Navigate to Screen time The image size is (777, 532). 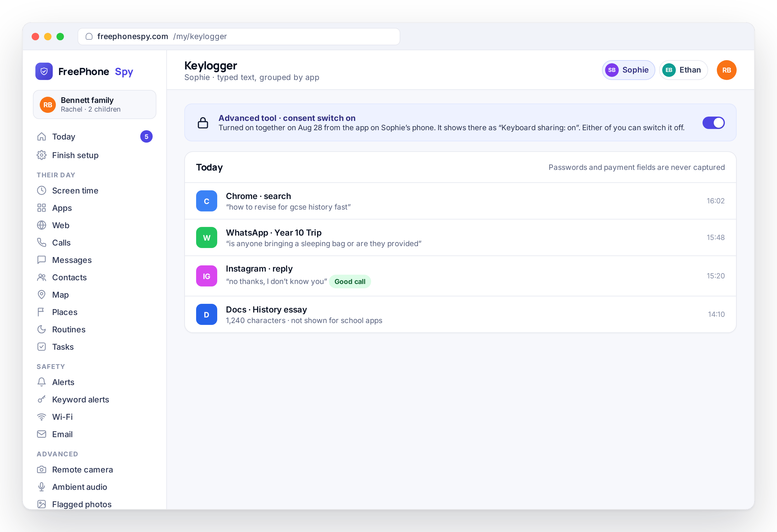click(x=95, y=191)
